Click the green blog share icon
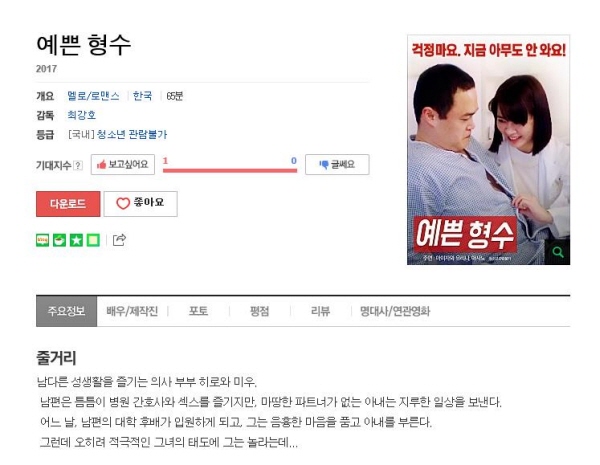 (42, 240)
